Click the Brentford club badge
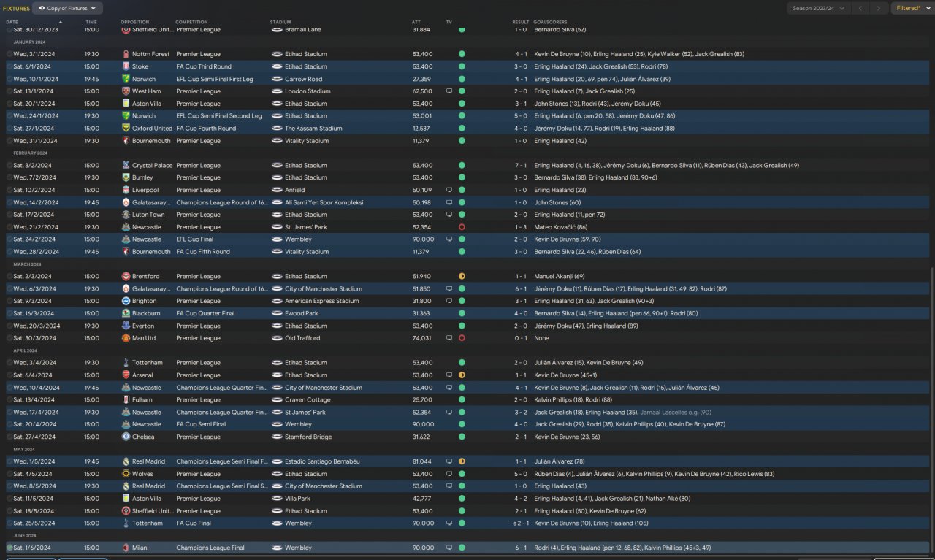This screenshot has width=935, height=560. (126, 276)
